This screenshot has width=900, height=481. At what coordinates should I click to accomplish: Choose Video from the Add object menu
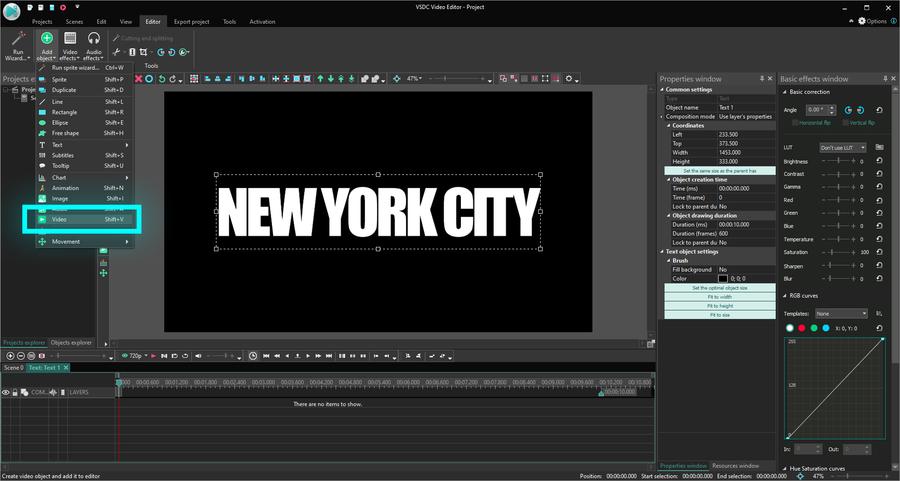pyautogui.click(x=84, y=219)
